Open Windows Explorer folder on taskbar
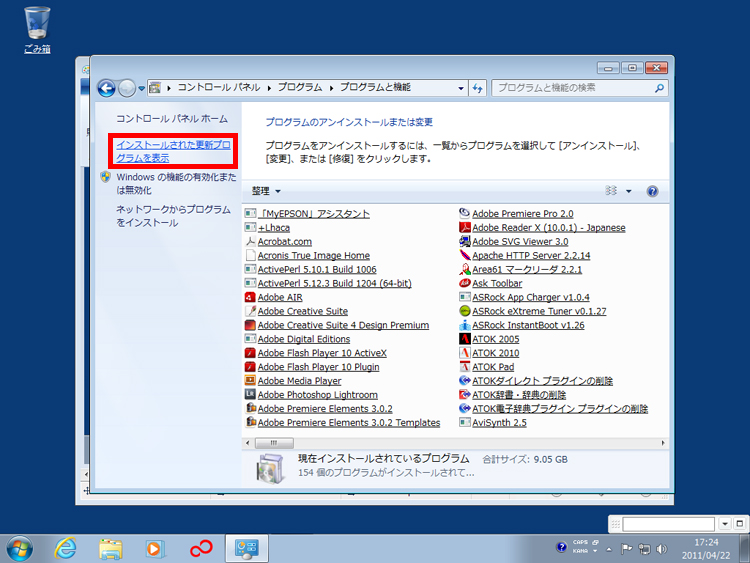This screenshot has height=563, width=750. [x=110, y=549]
